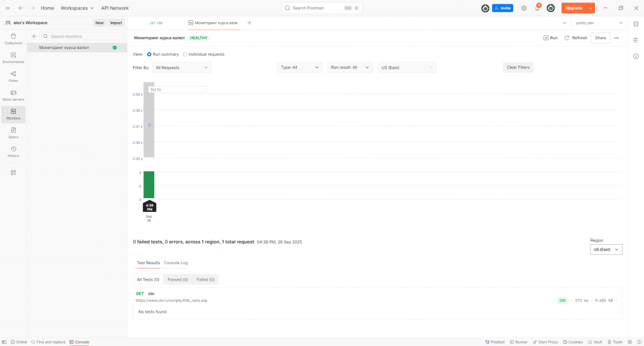644x346 pixels.
Task: Open the All Requests filter dropdown
Action: click(182, 67)
